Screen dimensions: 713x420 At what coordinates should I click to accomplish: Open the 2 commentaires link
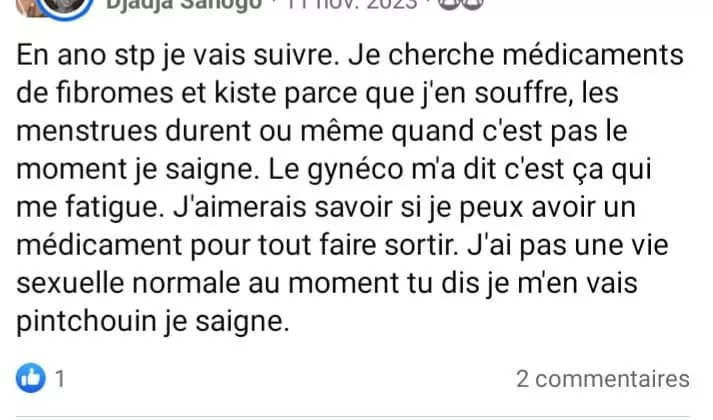coord(603,379)
